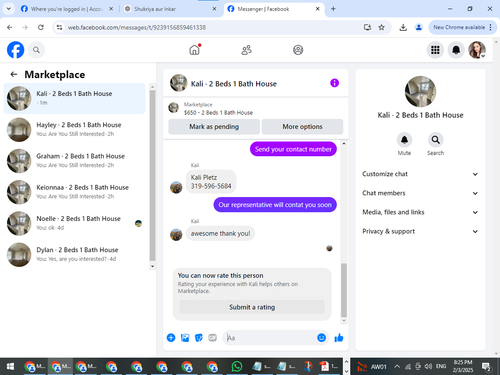The image size is (500, 375).
Task: Select Kali - 2 Beds 1 Bath House chat
Action: (75, 98)
